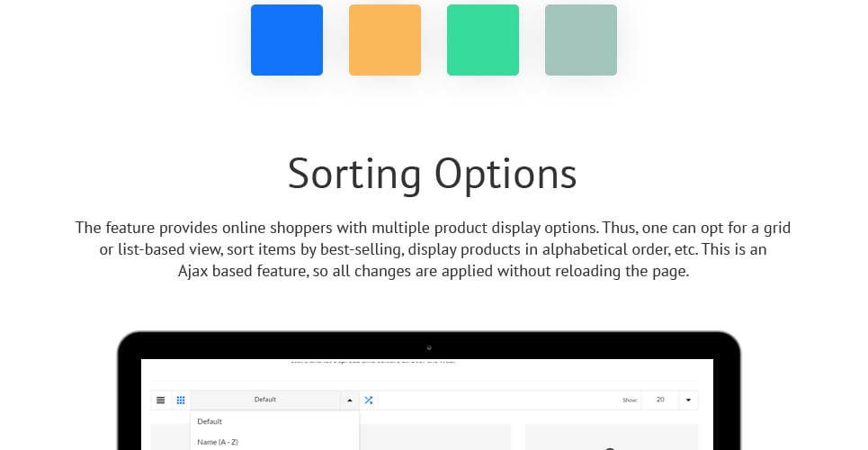Click the blue shuffle compare icon

tap(369, 400)
